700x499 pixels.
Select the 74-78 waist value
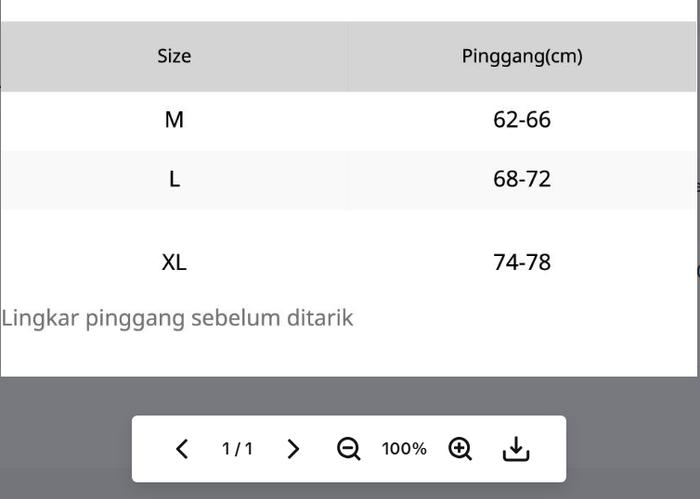pyautogui.click(x=522, y=262)
